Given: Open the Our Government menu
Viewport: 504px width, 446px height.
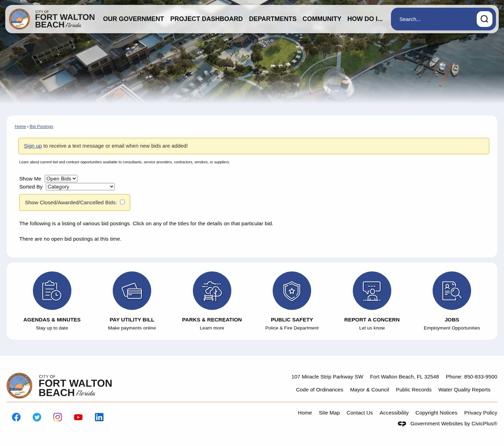Looking at the screenshot, I should tap(133, 19).
